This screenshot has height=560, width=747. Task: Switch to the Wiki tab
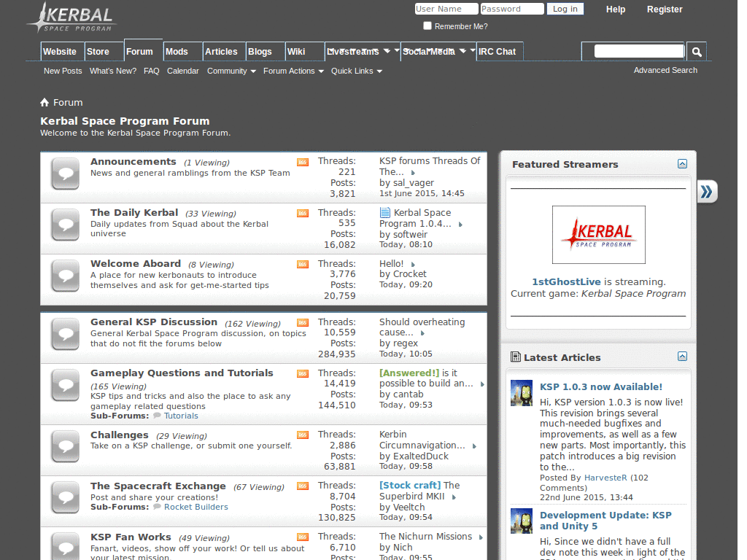(295, 51)
